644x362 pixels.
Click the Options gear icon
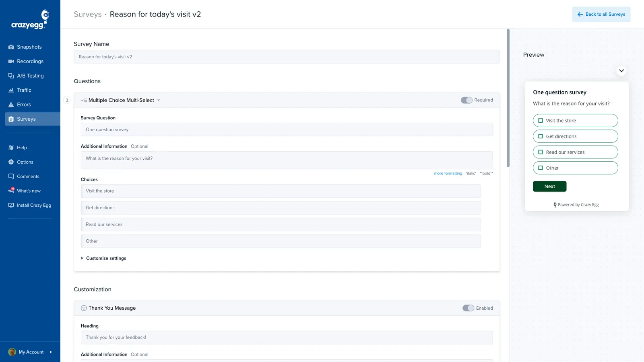coord(11,162)
